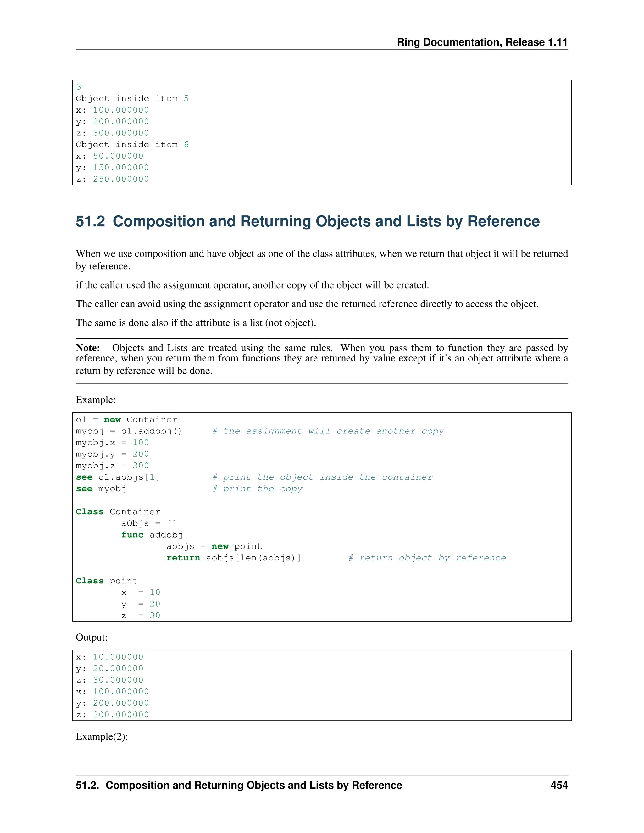644x833 pixels.
Task: Click the 'myobj = o1.addobj()' code line
Action: point(129,431)
